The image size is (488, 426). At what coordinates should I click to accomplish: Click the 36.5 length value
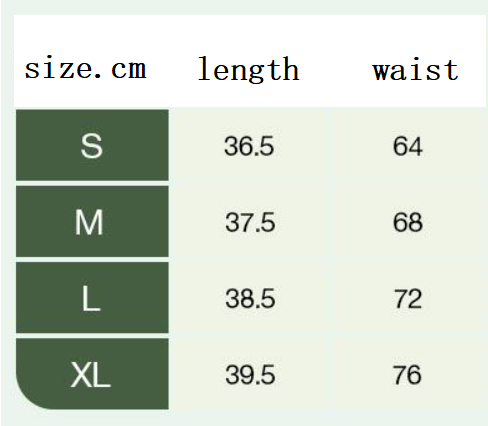point(249,146)
